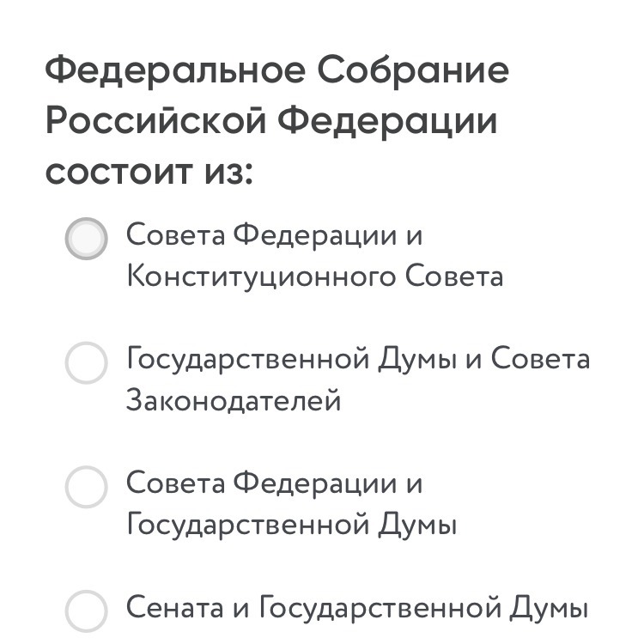Click the word 'Федеральное' in the heading
The image size is (644, 644).
[175, 71]
